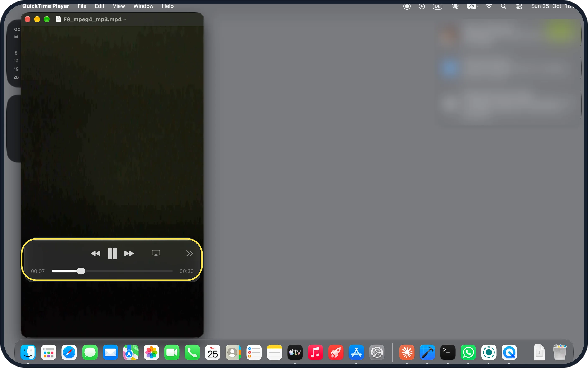Open Notes from the Dock
Viewport: 588px width, 368px height.
click(x=274, y=352)
